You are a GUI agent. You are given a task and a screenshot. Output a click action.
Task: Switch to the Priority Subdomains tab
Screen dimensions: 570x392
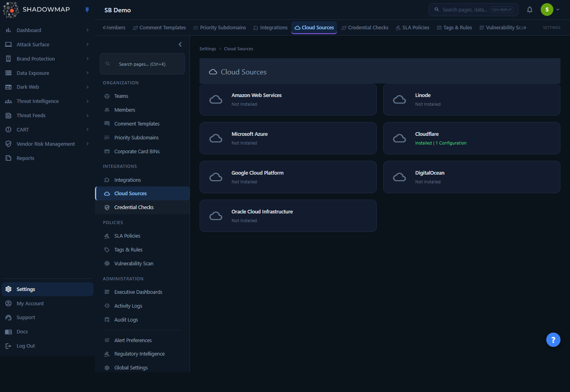(x=220, y=28)
